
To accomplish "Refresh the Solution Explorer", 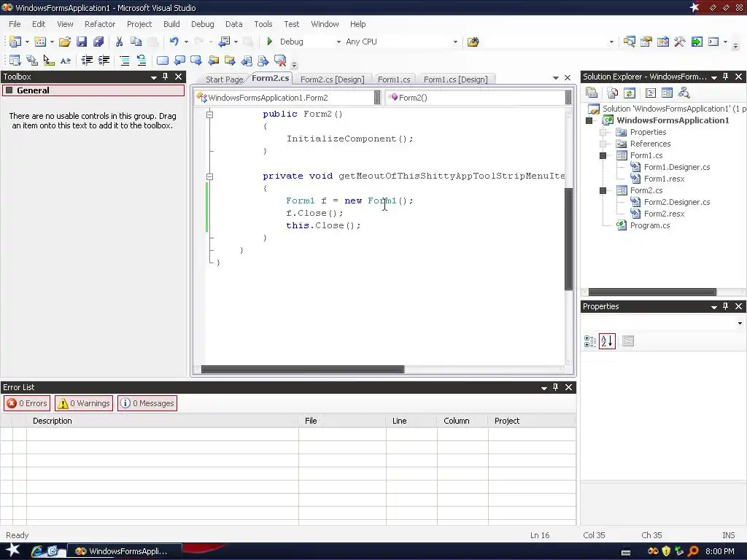I will click(x=630, y=93).
